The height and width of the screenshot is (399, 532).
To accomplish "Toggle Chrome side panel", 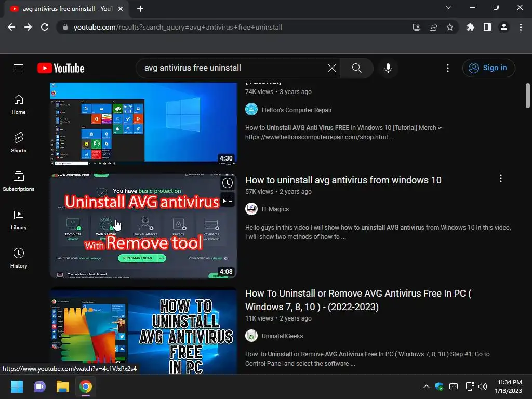I will 487,27.
